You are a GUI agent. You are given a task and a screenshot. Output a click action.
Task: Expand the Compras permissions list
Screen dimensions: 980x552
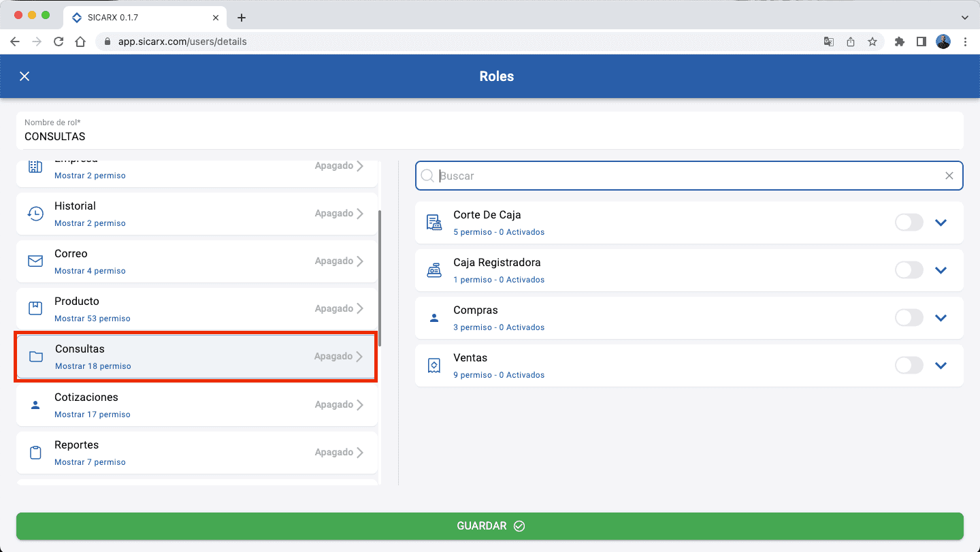click(x=941, y=318)
